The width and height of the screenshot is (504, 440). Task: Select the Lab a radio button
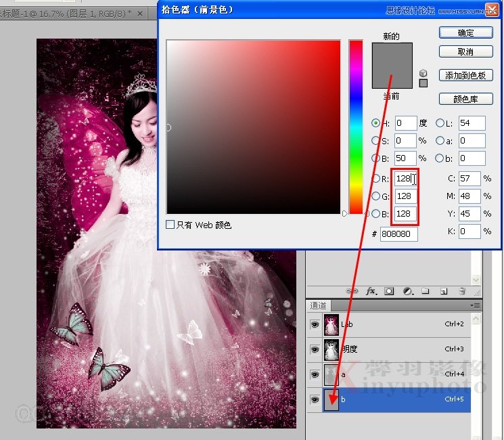tap(440, 141)
